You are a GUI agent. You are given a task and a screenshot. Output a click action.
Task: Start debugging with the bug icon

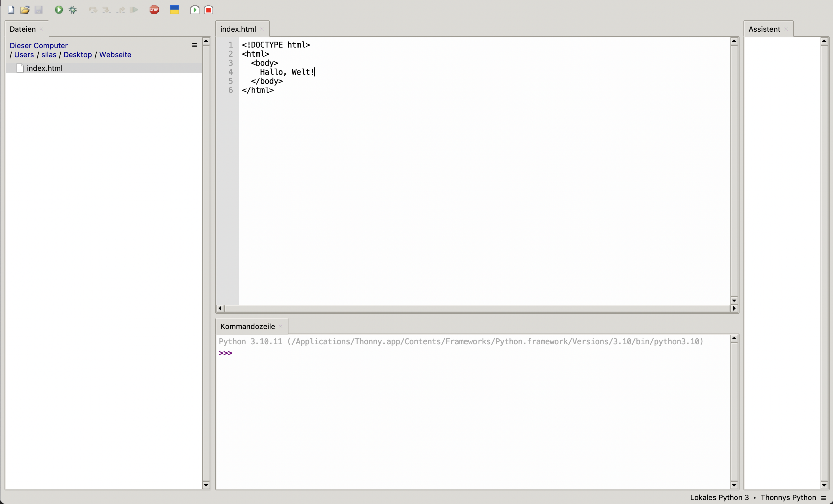[73, 10]
